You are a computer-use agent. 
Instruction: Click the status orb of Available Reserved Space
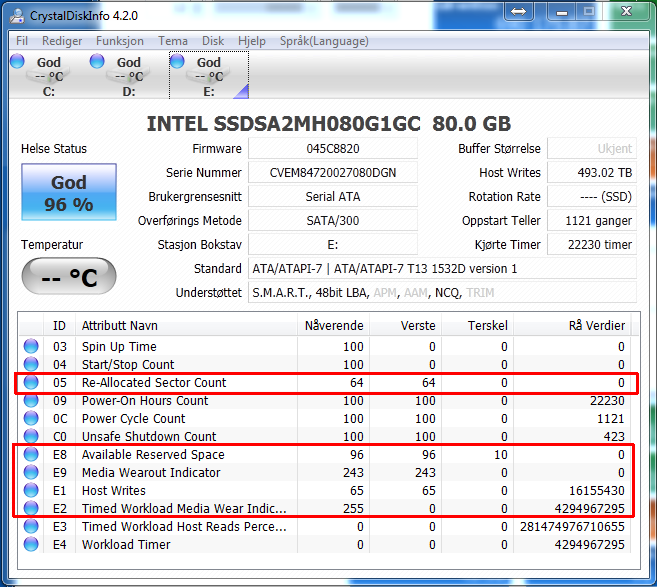[x=31, y=454]
